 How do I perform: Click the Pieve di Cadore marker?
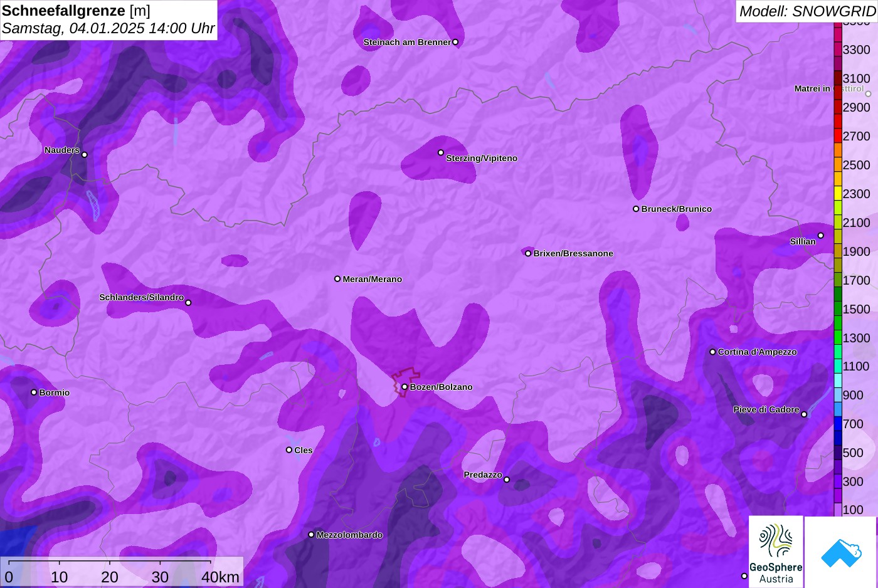click(x=804, y=414)
